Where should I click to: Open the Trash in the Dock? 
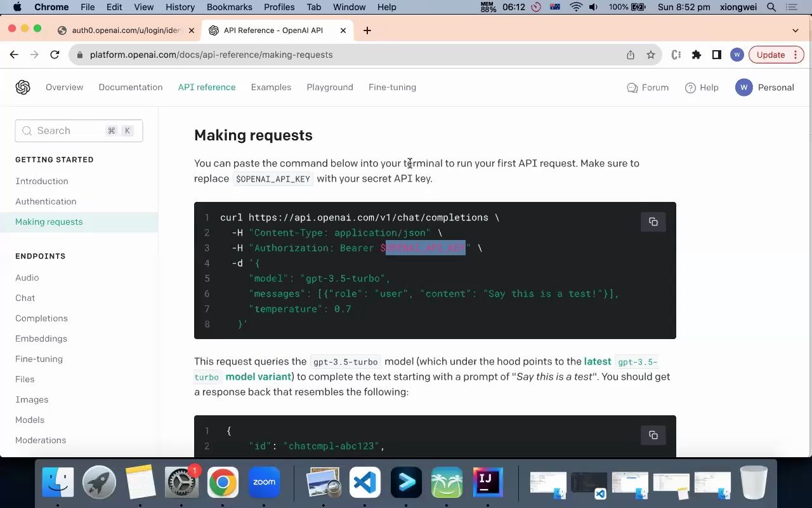(754, 483)
